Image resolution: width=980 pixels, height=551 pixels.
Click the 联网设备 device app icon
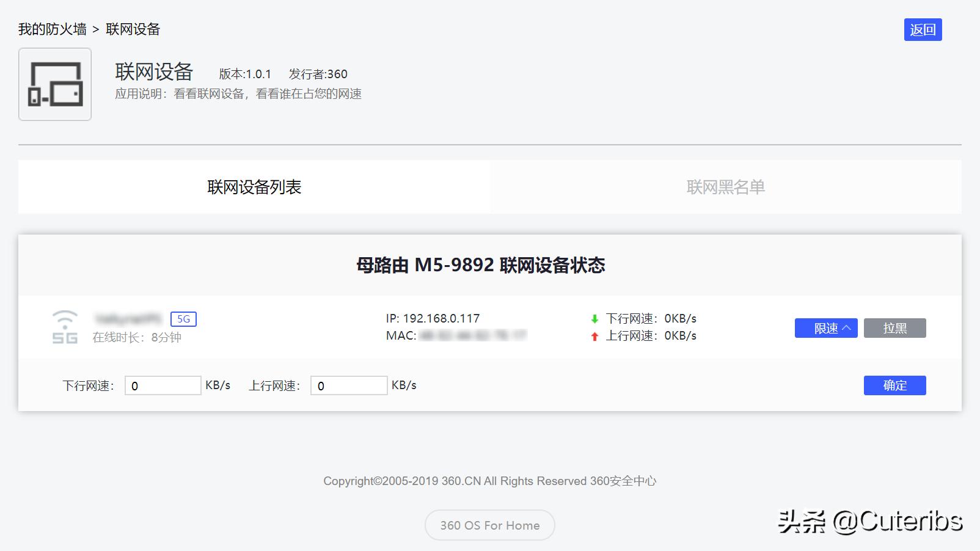(x=54, y=84)
